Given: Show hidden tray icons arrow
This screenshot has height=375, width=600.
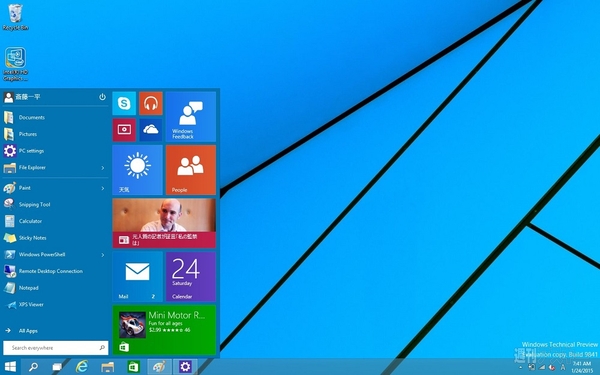Looking at the screenshot, I should coord(520,368).
